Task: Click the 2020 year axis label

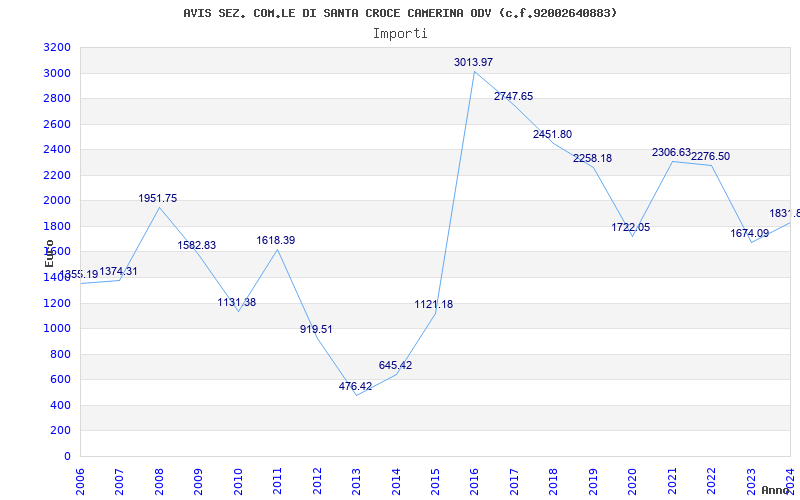Action: (x=633, y=482)
